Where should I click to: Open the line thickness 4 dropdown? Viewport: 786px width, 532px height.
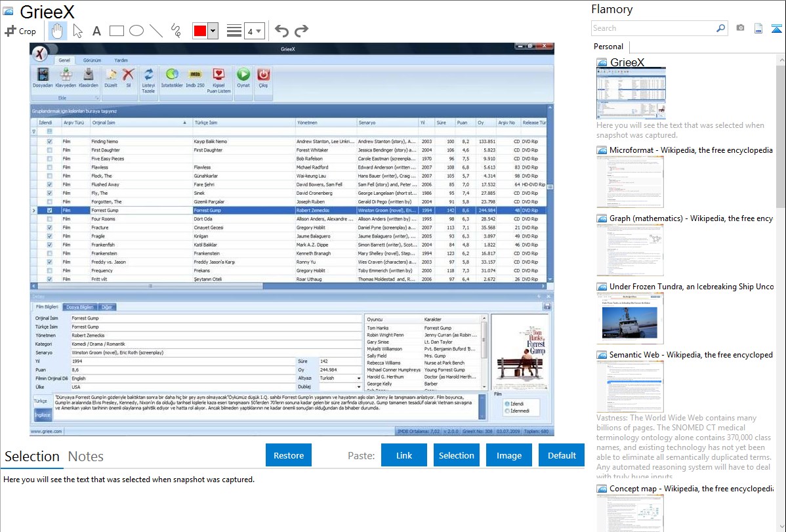[x=255, y=31]
